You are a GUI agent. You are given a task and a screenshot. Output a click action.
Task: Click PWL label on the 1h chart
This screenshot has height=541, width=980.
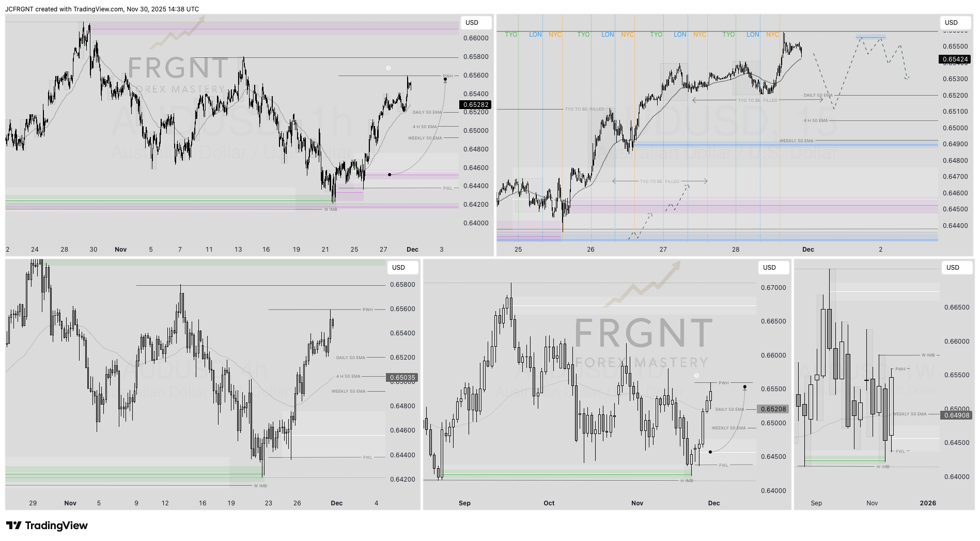pyautogui.click(x=447, y=189)
